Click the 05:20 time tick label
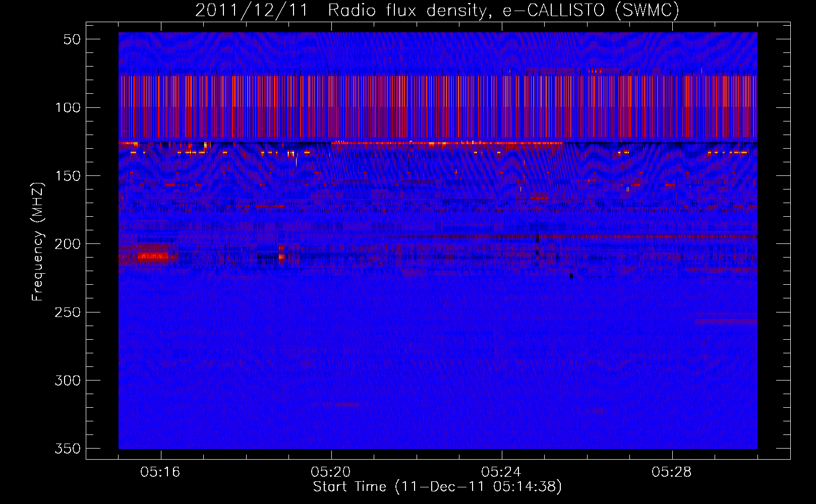Screen dimensions: 816x504 coord(331,472)
